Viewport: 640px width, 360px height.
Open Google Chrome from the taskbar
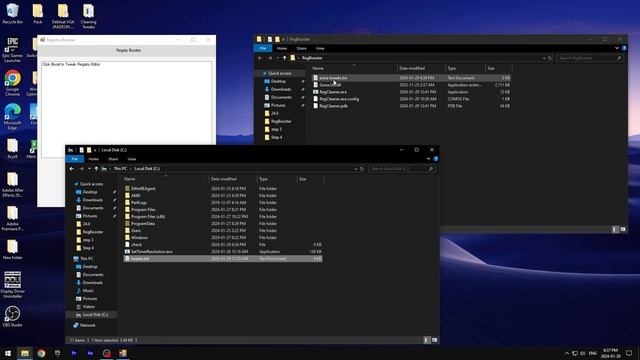[41, 353]
